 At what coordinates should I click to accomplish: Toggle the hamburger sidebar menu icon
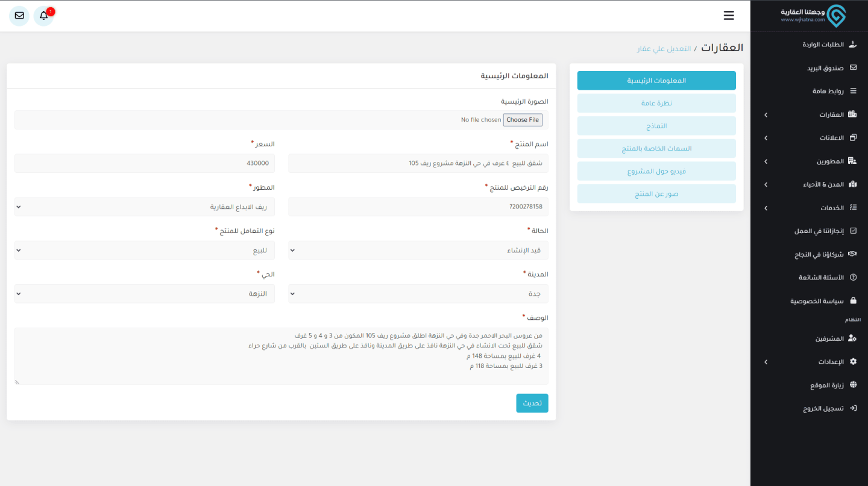(729, 16)
